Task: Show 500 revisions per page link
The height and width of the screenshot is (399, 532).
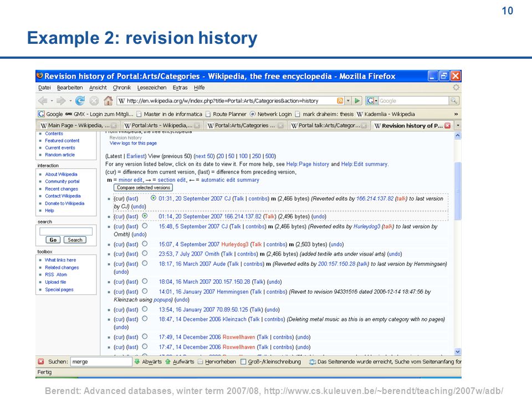Action: pyautogui.click(x=270, y=156)
